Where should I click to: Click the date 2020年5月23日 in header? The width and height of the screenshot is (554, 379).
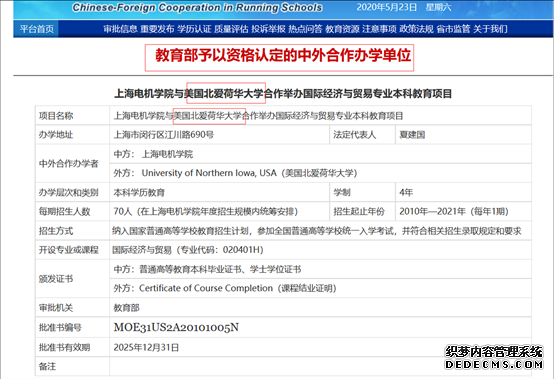(x=387, y=7)
